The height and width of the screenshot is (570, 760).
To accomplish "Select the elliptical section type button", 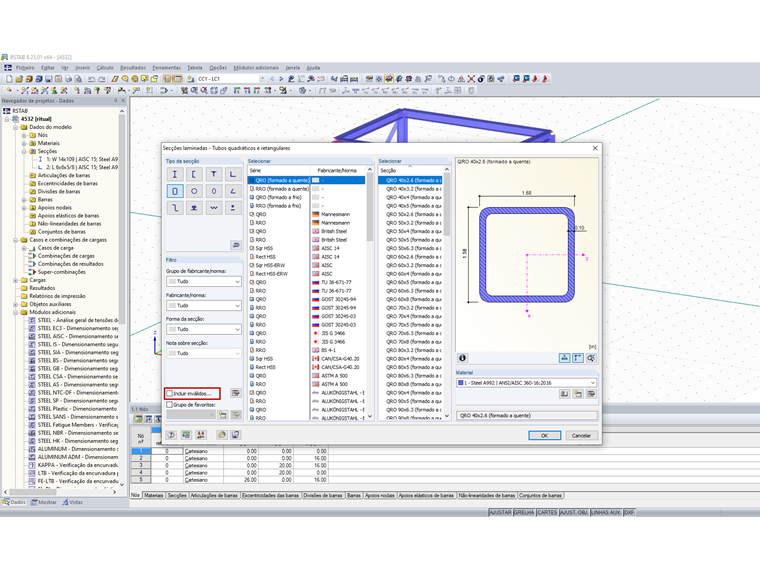I will (213, 191).
